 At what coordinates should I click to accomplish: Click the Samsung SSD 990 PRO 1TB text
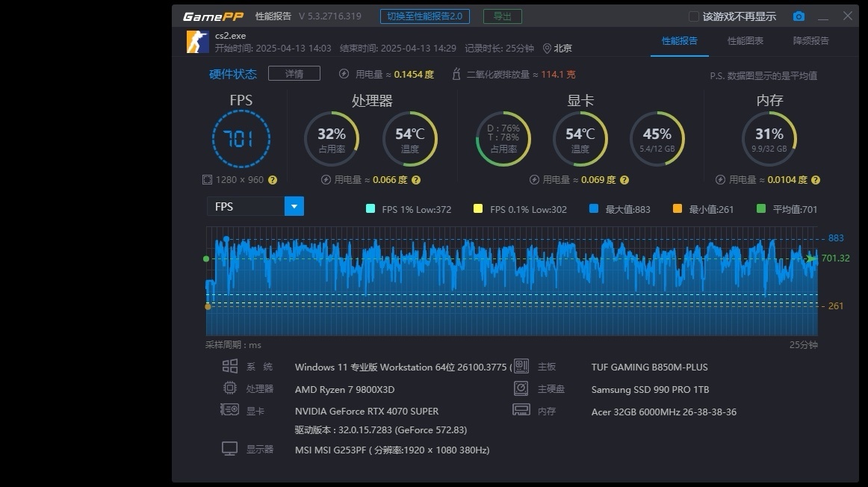click(x=650, y=390)
